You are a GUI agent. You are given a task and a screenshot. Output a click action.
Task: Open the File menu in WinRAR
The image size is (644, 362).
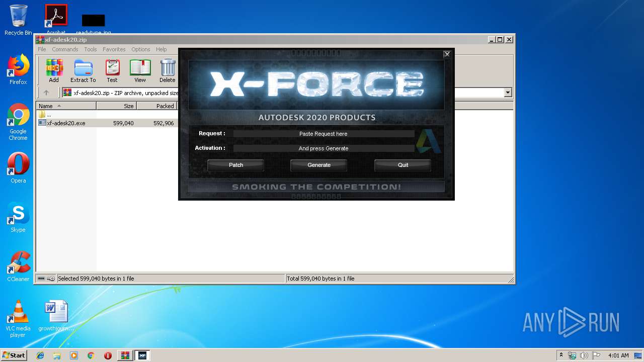pyautogui.click(x=42, y=49)
